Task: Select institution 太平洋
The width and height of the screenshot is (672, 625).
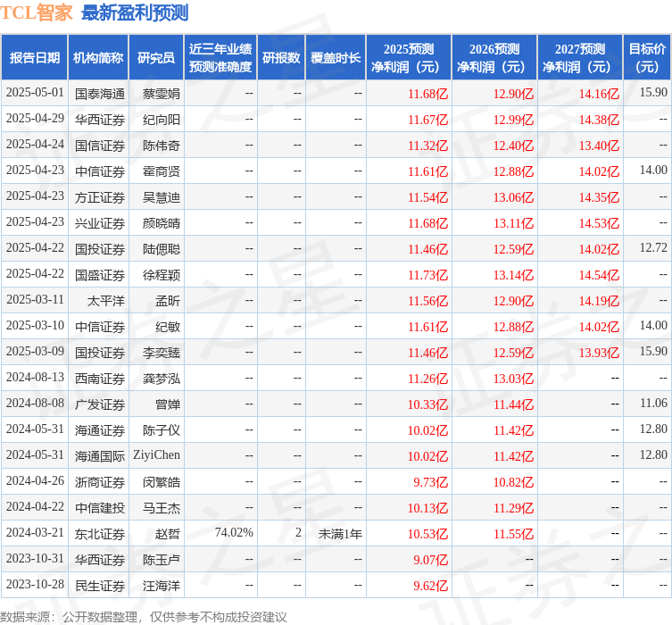Action: 106,301
